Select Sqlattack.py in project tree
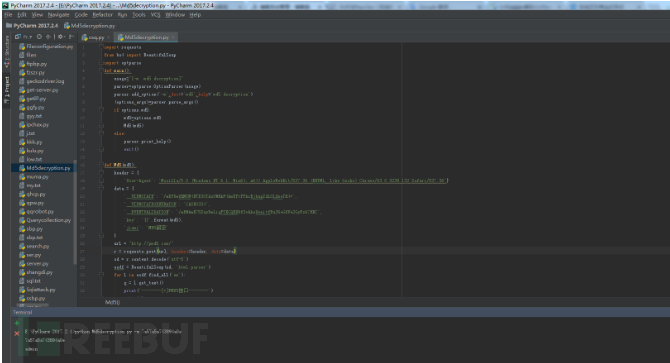This screenshot has width=670, height=363. [41, 290]
